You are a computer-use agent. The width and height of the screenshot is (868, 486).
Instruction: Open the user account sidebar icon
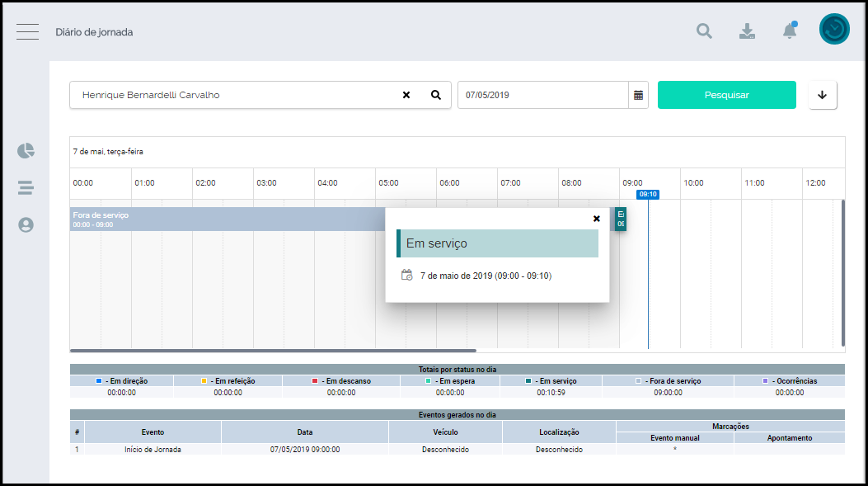[x=26, y=224]
